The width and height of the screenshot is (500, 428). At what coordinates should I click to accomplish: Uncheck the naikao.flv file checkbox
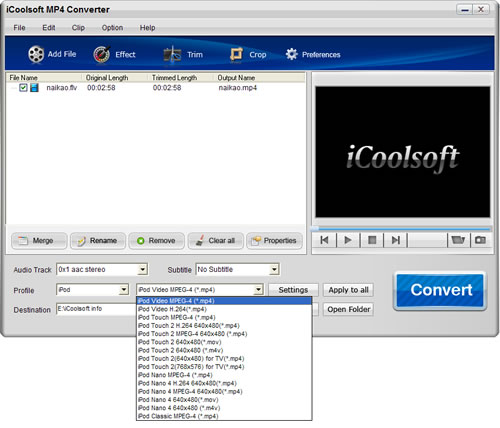coord(23,88)
